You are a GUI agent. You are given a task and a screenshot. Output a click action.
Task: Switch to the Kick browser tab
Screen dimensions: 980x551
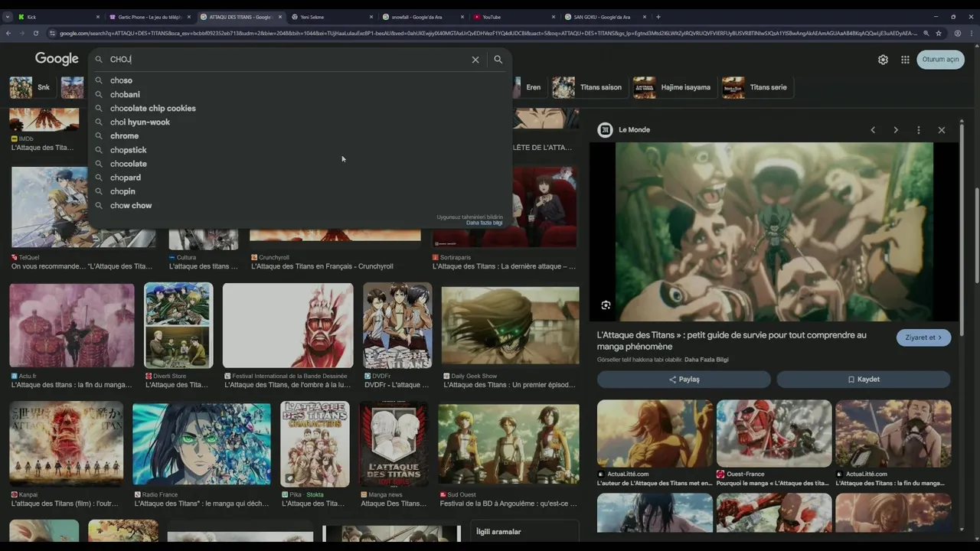coord(59,17)
